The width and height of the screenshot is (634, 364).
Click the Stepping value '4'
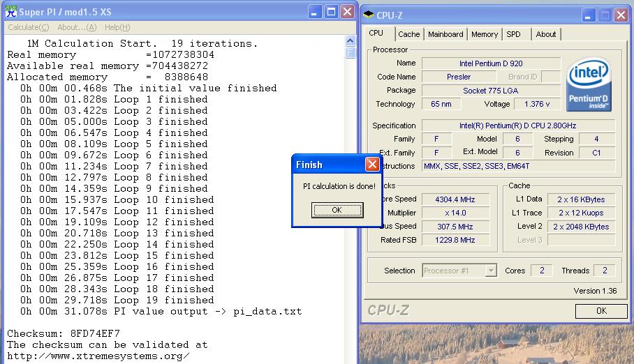pyautogui.click(x=597, y=139)
